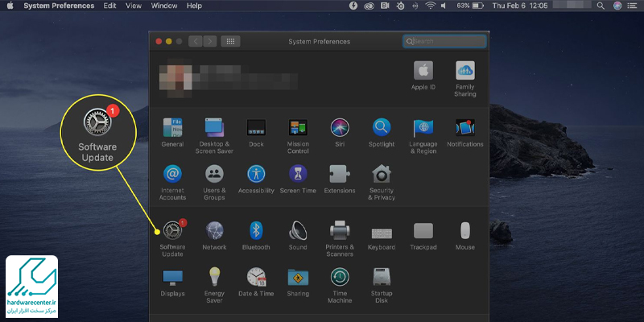Click the Back navigation arrow

click(x=196, y=41)
